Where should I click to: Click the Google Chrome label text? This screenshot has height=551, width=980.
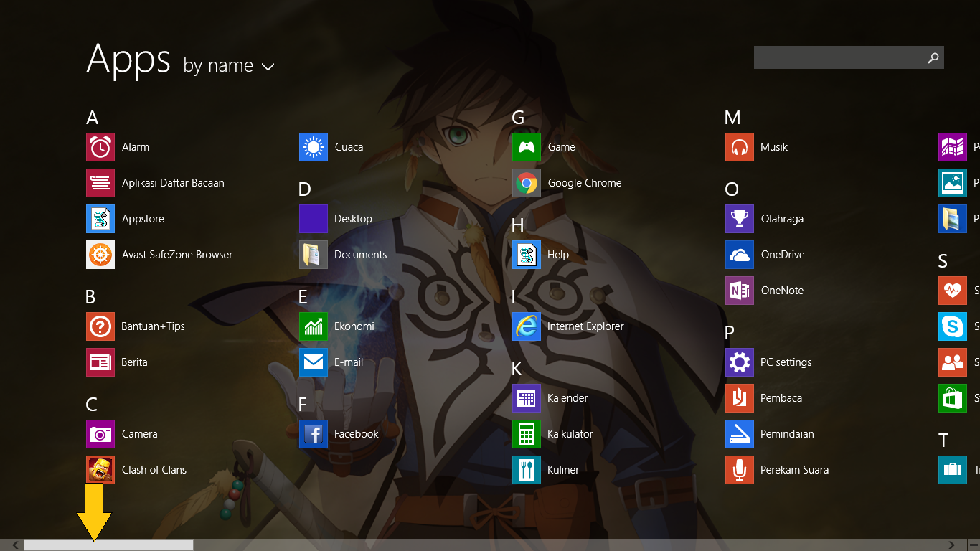pos(585,183)
